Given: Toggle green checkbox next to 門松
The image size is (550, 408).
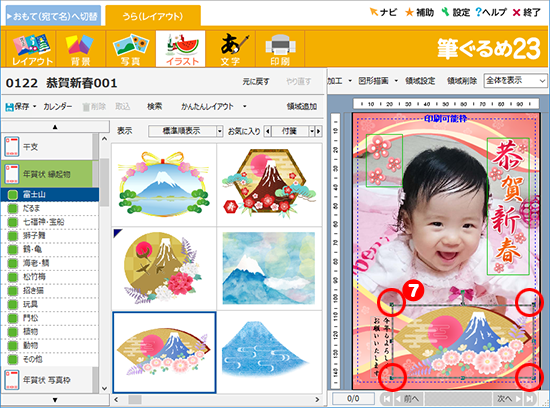Looking at the screenshot, I should (x=13, y=318).
